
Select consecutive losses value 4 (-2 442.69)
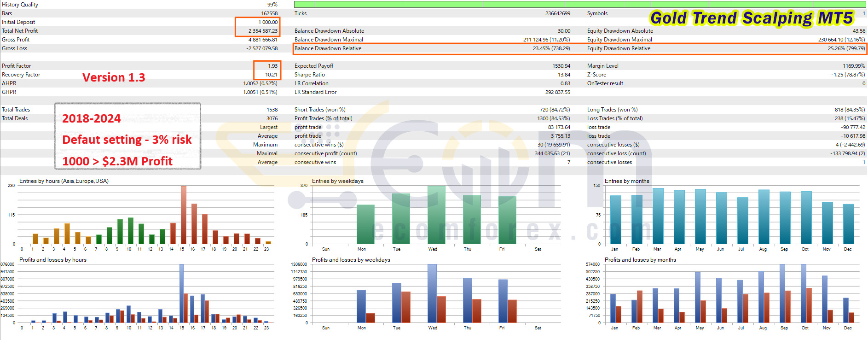[850, 145]
